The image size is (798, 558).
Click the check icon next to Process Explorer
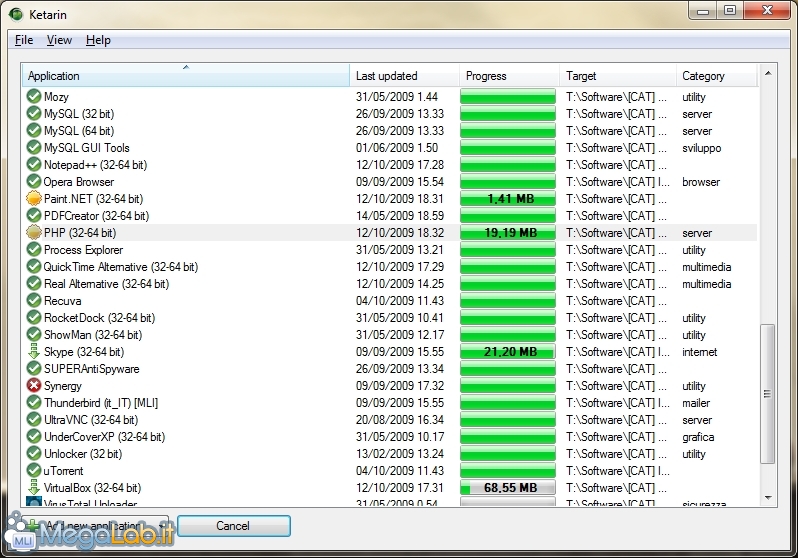pyautogui.click(x=34, y=249)
